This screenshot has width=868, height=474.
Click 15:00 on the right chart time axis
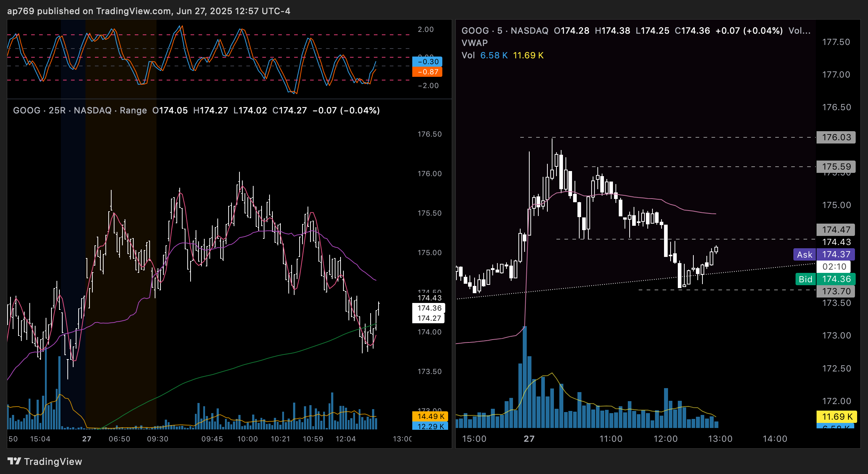coord(474,439)
